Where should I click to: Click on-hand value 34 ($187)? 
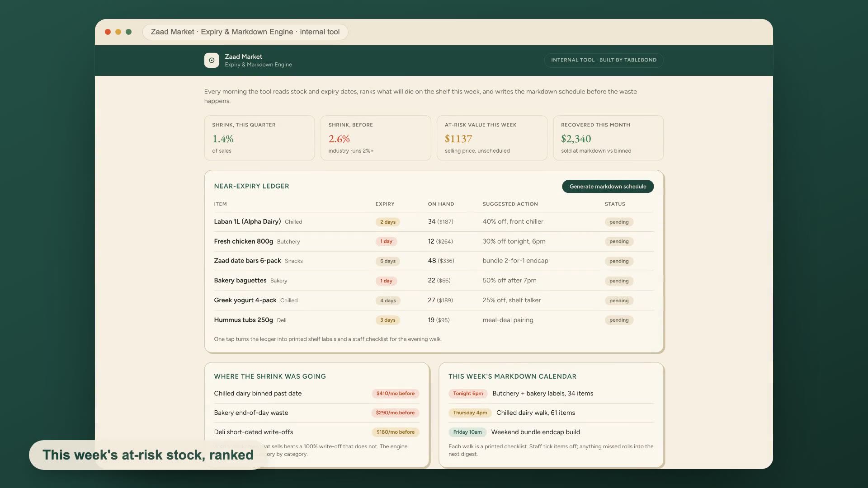click(x=440, y=222)
